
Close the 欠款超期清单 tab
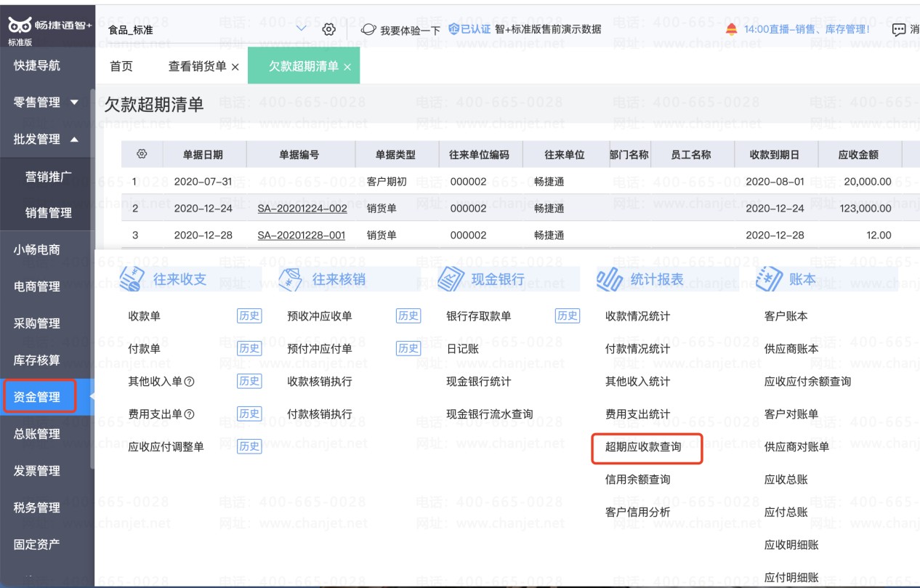(347, 67)
